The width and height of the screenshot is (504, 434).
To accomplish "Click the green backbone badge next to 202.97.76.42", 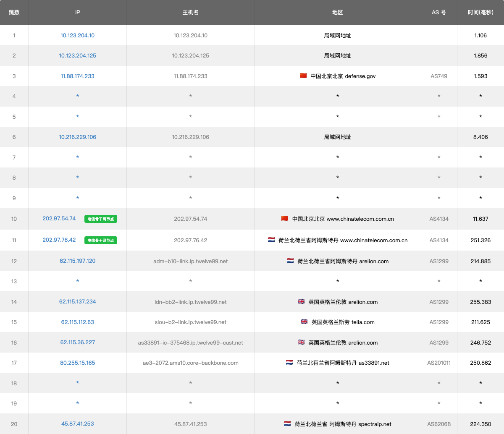I will [101, 241].
